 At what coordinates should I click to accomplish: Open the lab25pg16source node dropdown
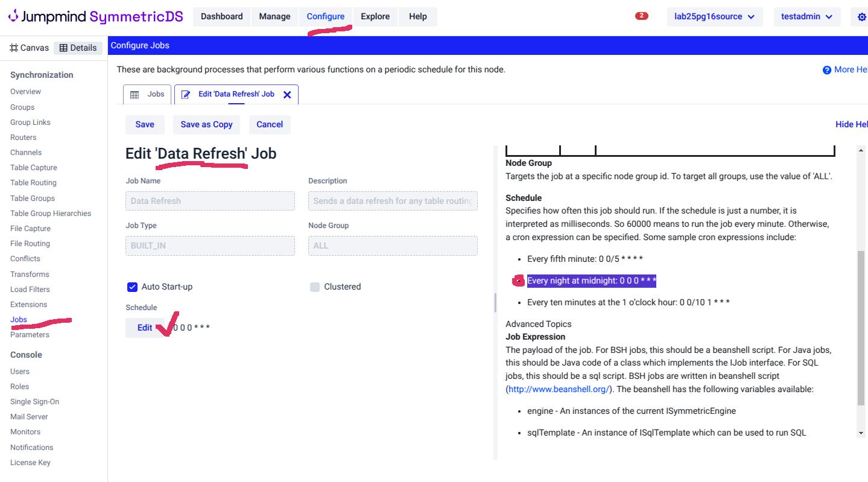tap(715, 17)
